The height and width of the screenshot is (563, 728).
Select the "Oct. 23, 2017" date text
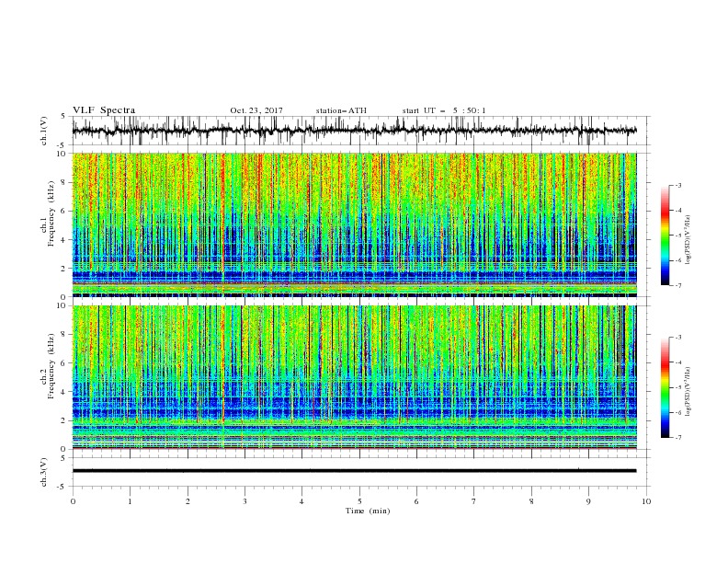[256, 110]
